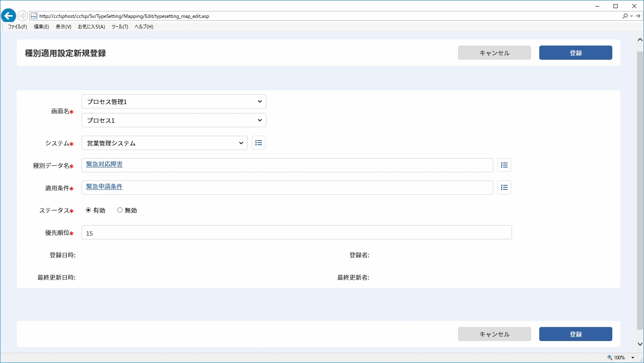Open the 緊急対応障害 link
The height and width of the screenshot is (363, 644).
point(104,164)
